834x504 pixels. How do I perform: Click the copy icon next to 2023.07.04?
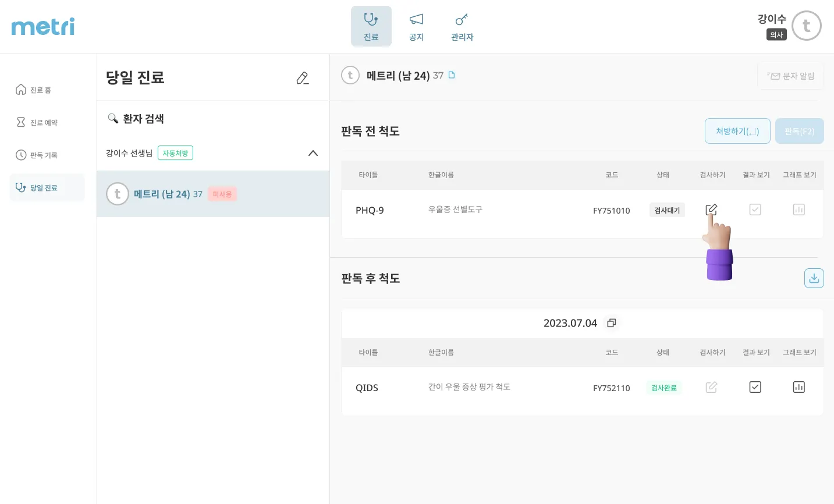point(611,323)
